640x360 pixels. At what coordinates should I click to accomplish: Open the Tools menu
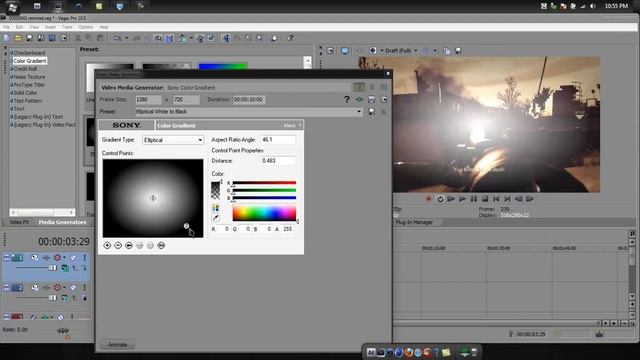tap(67, 27)
